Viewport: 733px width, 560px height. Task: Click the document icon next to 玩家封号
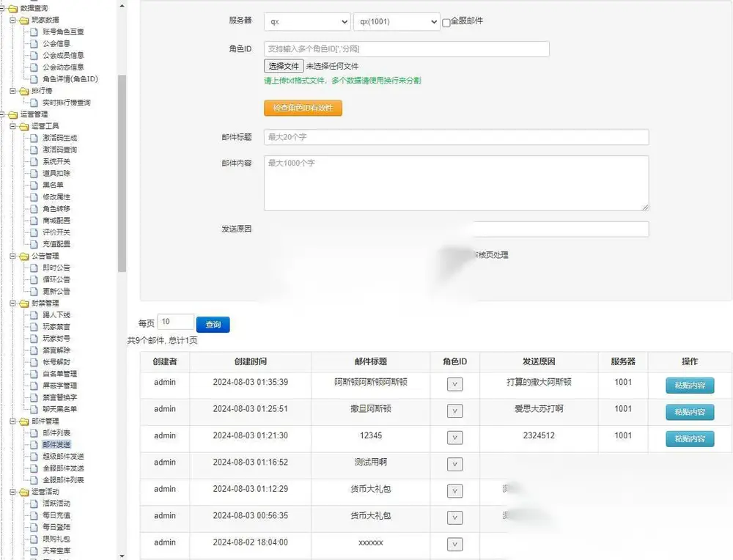[x=34, y=339]
